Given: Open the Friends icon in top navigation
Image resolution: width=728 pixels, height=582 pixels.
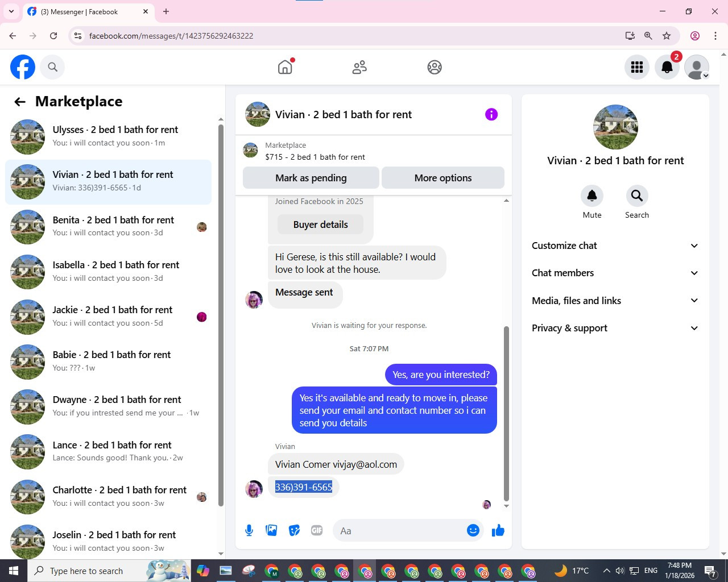Looking at the screenshot, I should 359,67.
